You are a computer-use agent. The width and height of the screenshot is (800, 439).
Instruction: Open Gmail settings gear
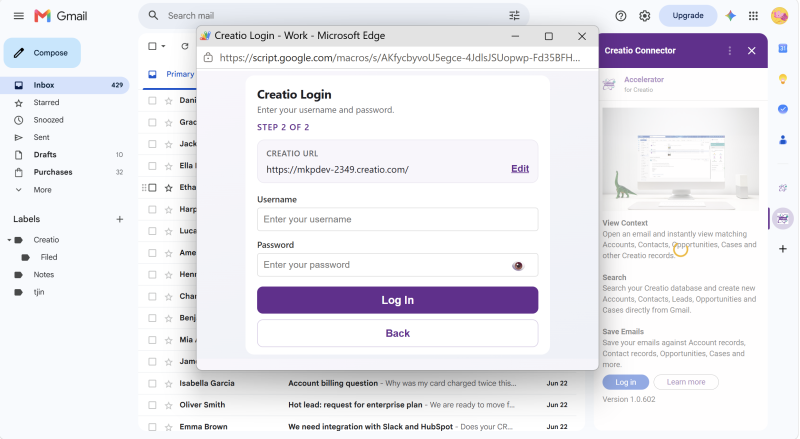(x=644, y=16)
